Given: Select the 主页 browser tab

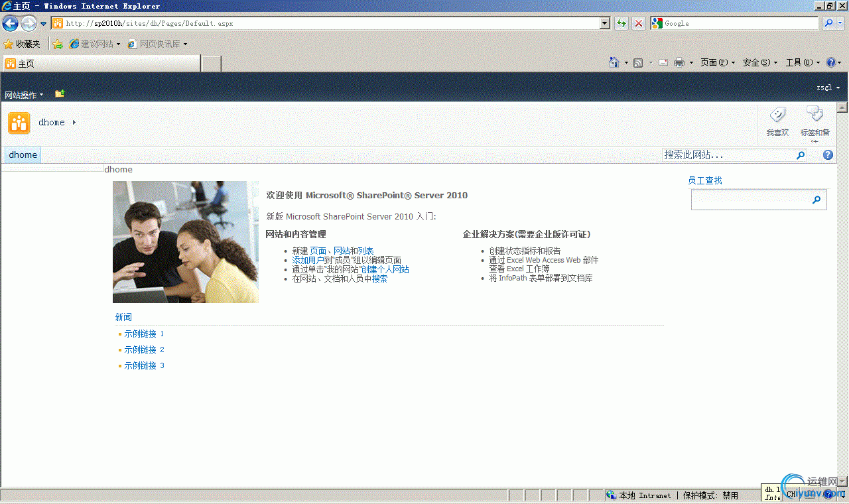Looking at the screenshot, I should [x=101, y=64].
